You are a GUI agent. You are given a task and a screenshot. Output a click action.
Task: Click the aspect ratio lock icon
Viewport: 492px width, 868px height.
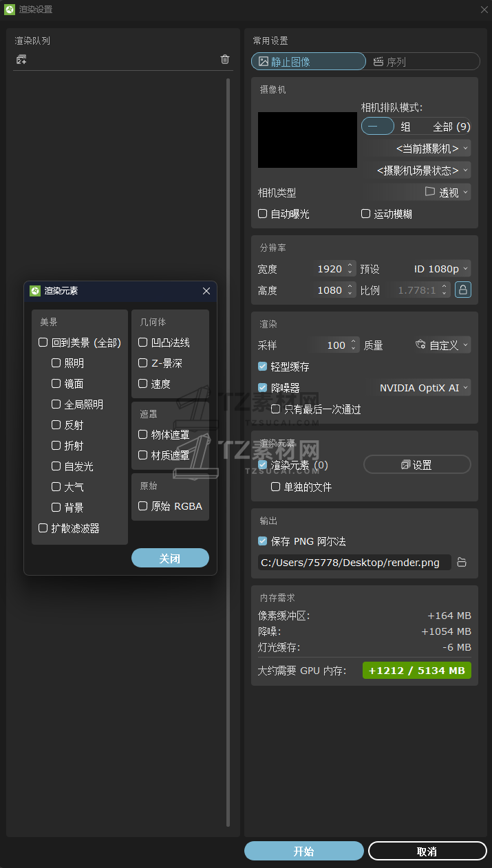pos(463,290)
